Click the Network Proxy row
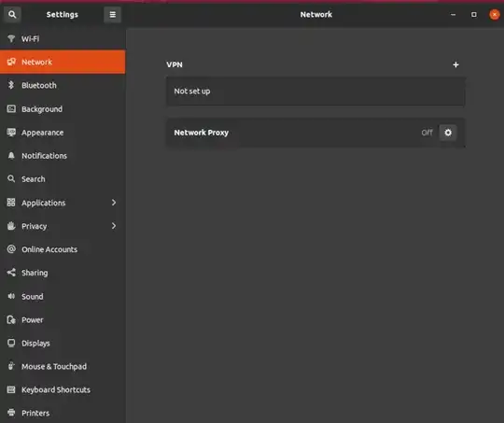The width and height of the screenshot is (504, 423). point(315,133)
